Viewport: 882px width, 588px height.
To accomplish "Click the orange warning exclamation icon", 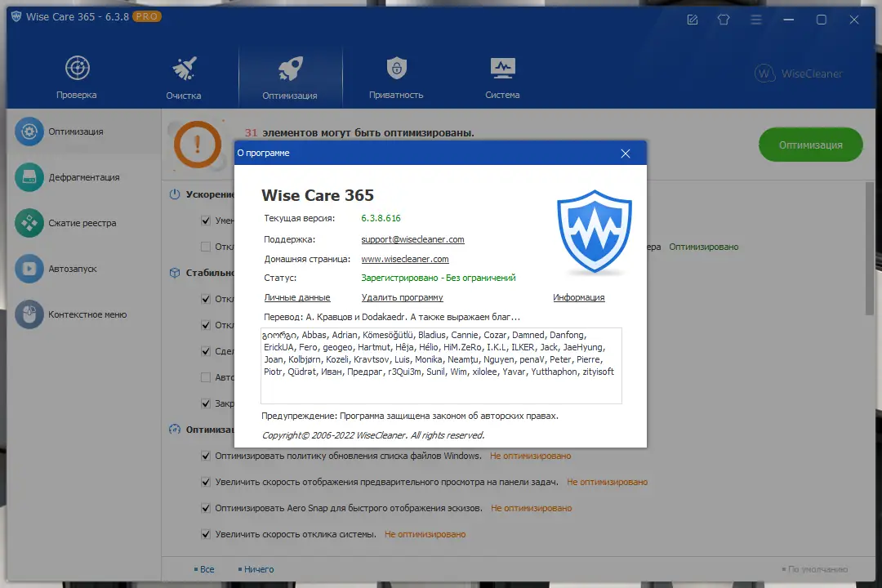I will click(198, 145).
